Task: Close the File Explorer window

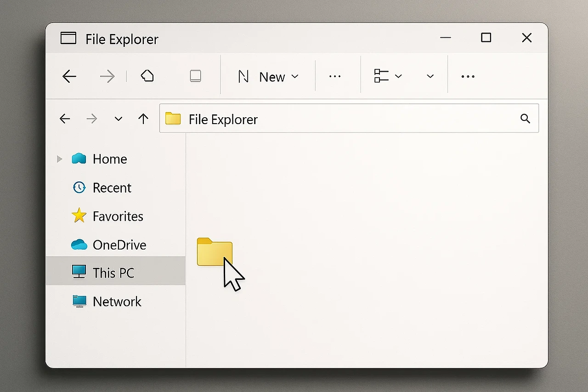Action: (x=527, y=38)
